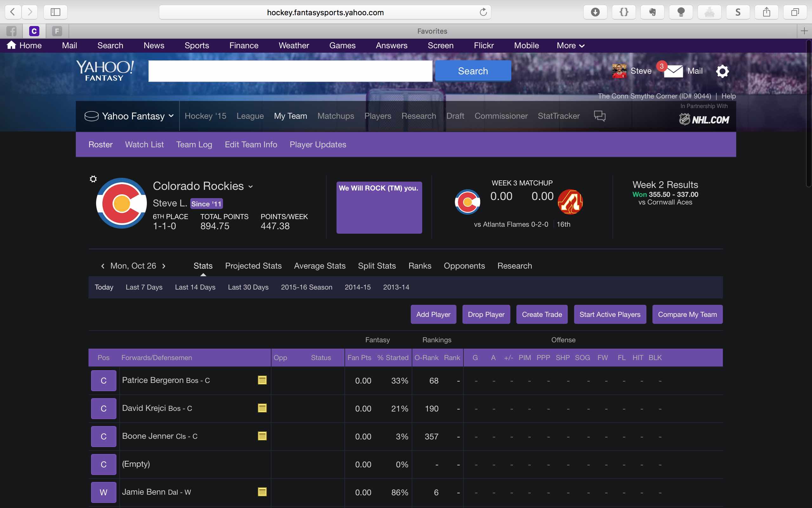The width and height of the screenshot is (812, 508).
Task: Click the Help link
Action: [729, 96]
